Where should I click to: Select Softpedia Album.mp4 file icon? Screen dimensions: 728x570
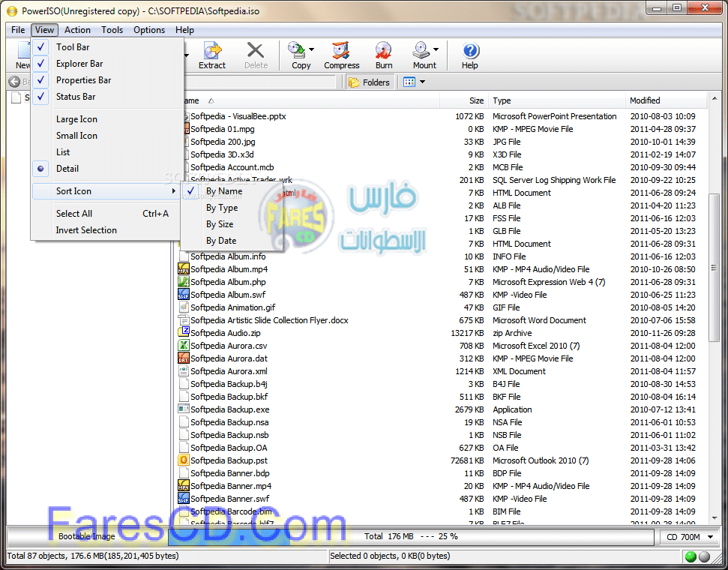click(x=184, y=269)
